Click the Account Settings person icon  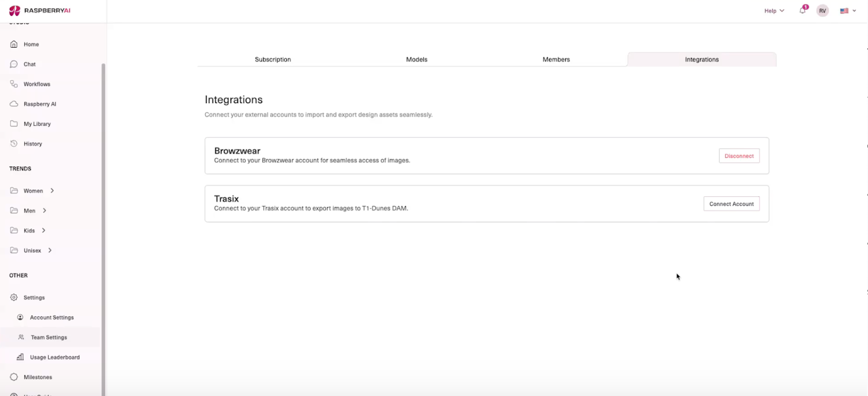20,317
